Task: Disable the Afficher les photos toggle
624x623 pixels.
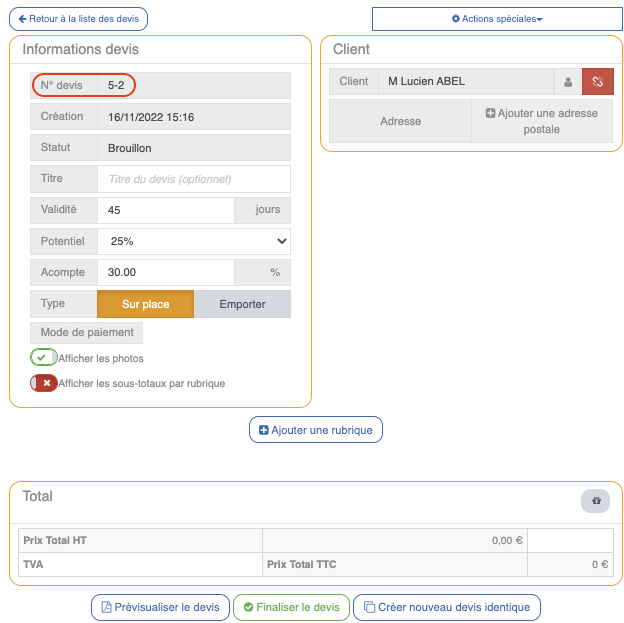Action: [x=44, y=358]
